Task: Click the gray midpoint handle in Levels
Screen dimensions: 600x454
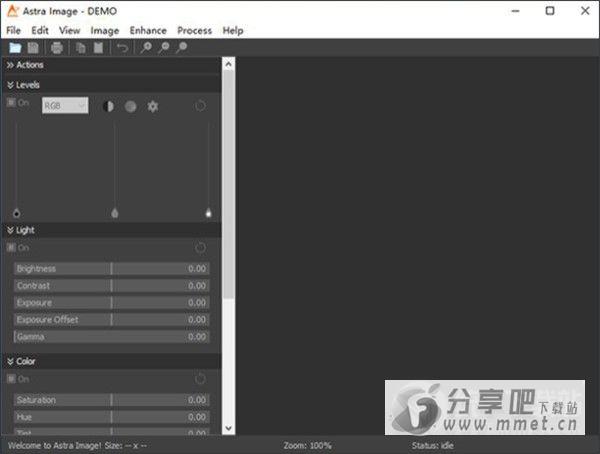Action: click(114, 213)
